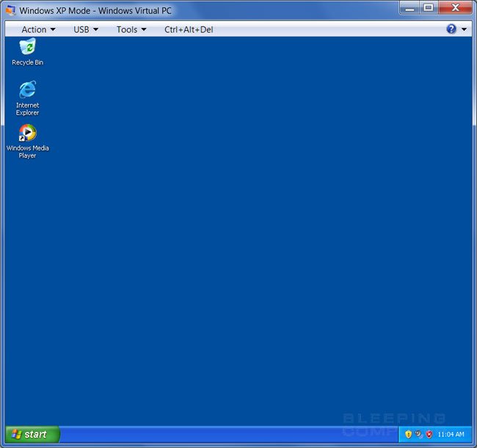This screenshot has width=477, height=448.
Task: Click the yellow security shield tray icon
Action: click(408, 434)
